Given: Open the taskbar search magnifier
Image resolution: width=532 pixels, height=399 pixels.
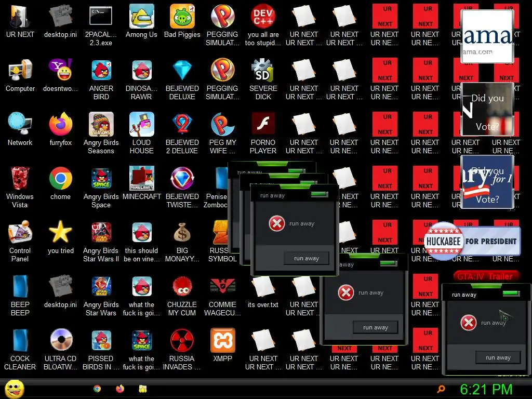Looking at the screenshot, I should [441, 389].
